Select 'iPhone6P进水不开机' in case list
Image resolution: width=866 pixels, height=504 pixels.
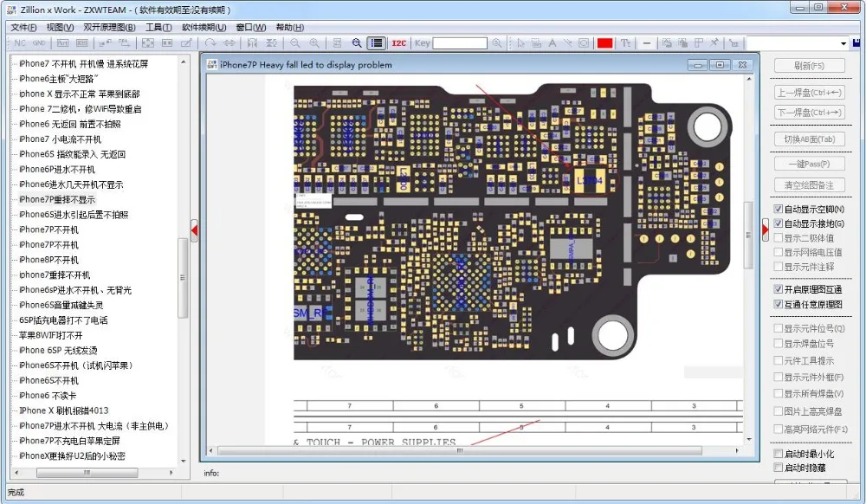pos(57,169)
